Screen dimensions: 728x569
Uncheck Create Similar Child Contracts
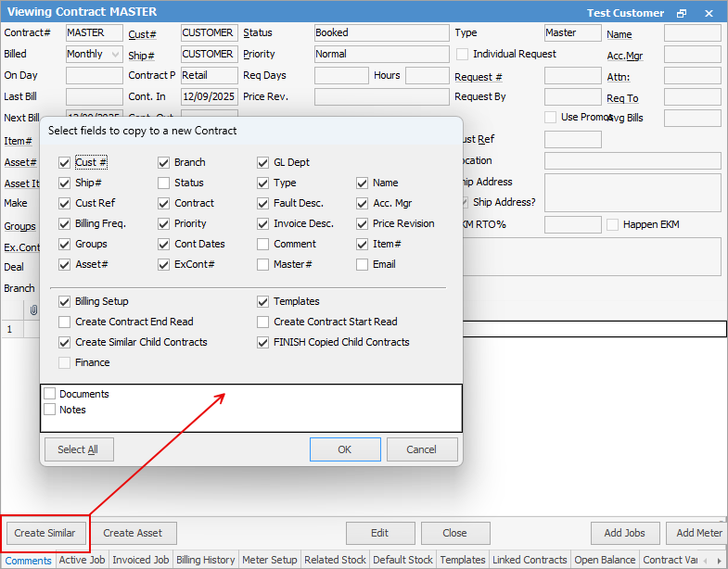(x=64, y=343)
